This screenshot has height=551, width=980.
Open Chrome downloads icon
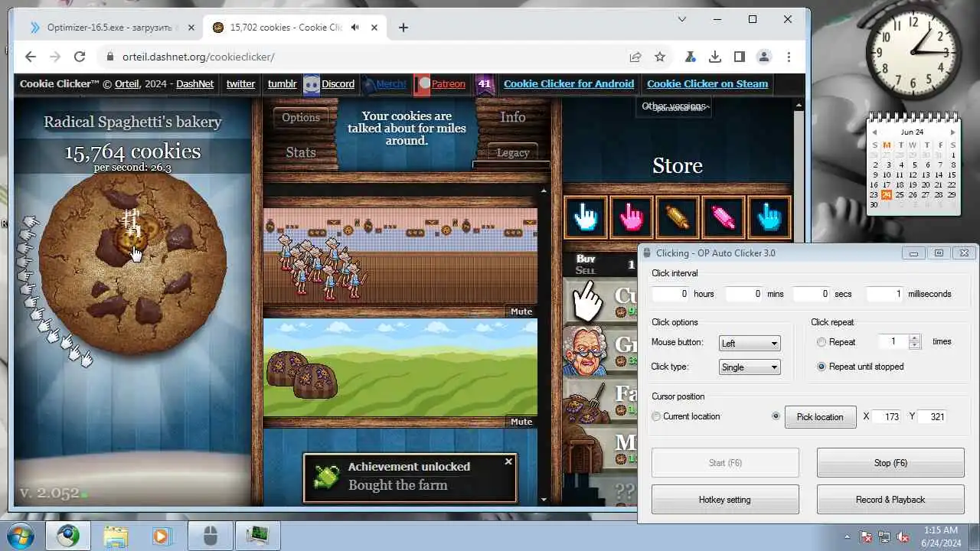pos(714,57)
